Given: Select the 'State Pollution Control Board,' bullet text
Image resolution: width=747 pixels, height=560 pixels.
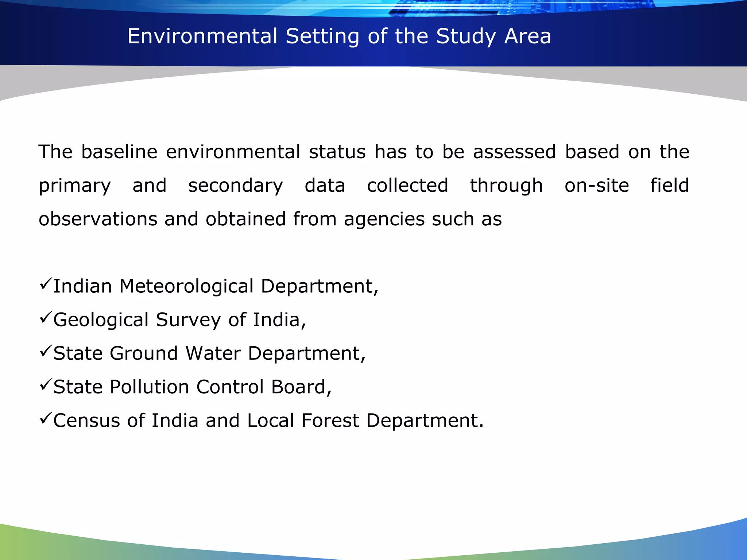Looking at the screenshot, I should pos(193,387).
